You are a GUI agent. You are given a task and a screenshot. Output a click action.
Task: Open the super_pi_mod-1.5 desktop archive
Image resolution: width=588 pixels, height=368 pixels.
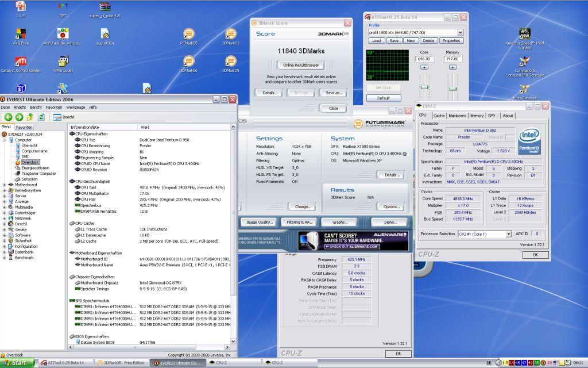coord(105,10)
